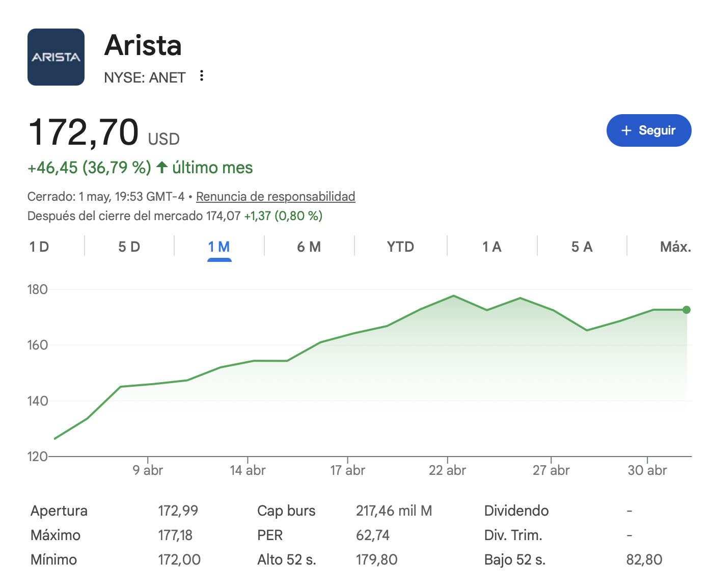
Task: Click the Cap burs value 217,46 mil M
Action: coord(394,511)
